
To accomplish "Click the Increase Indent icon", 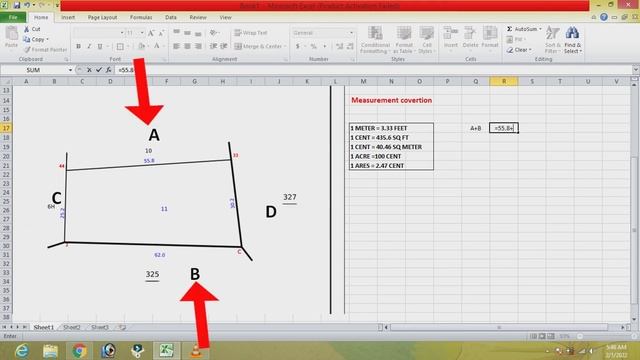I will 224,47.
